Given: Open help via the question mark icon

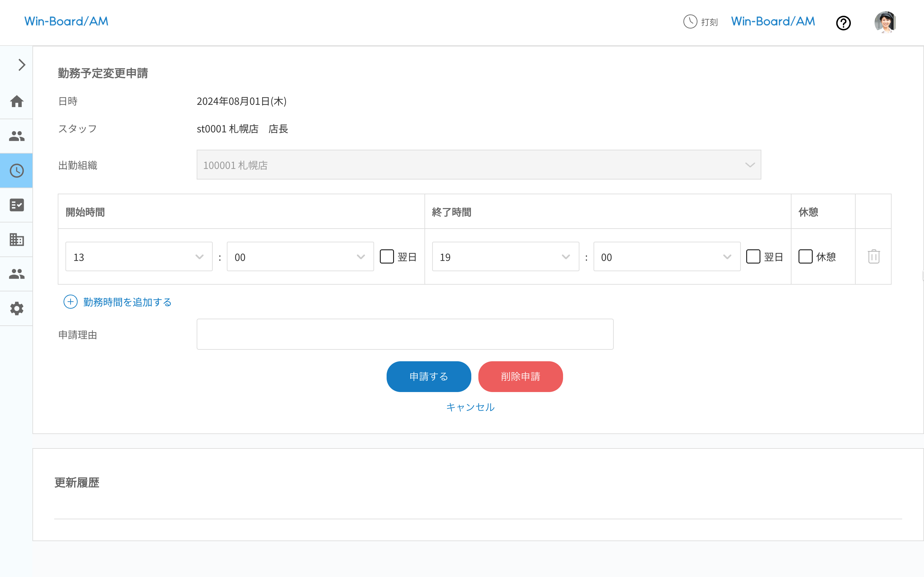Looking at the screenshot, I should coord(843,23).
